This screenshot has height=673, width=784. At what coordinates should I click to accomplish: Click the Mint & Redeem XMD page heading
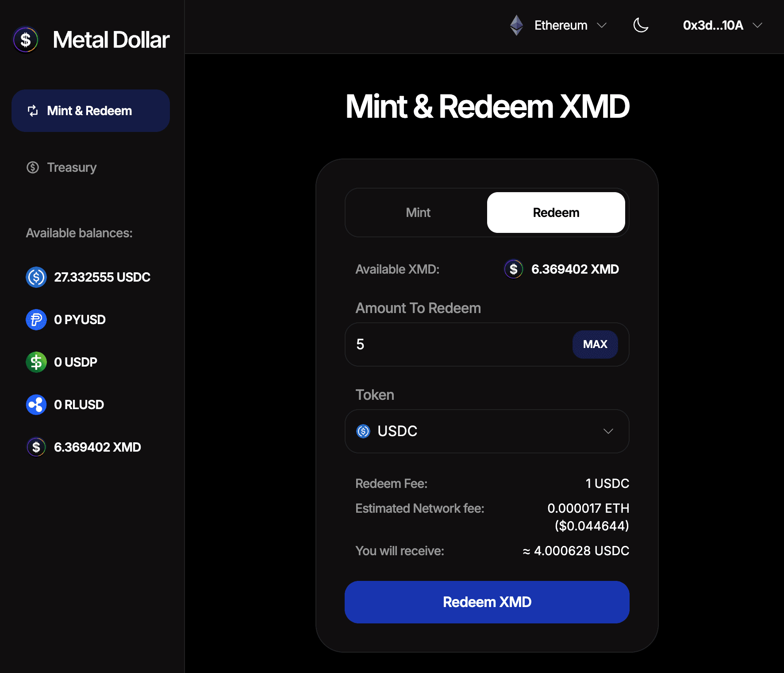(487, 107)
